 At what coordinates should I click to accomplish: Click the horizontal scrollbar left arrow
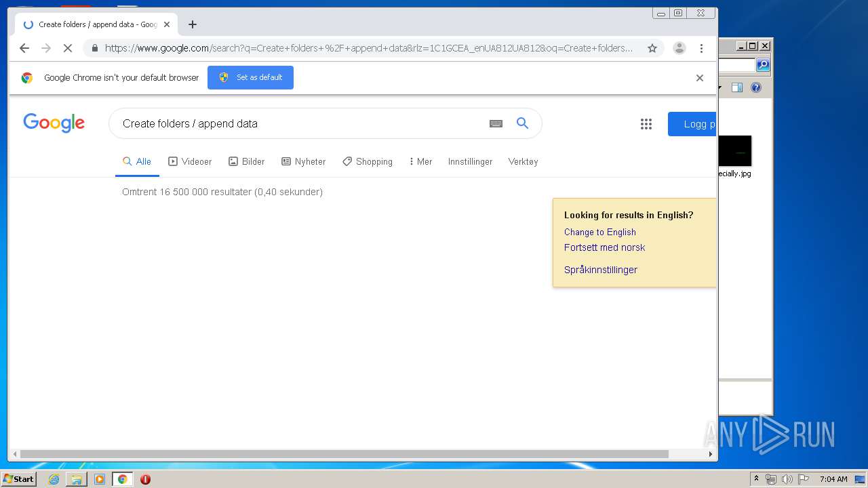[14, 454]
